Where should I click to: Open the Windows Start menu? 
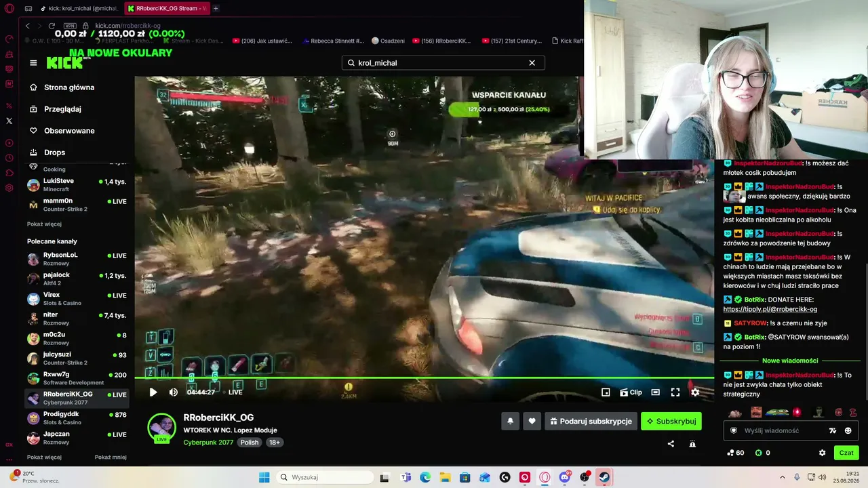coord(264,477)
